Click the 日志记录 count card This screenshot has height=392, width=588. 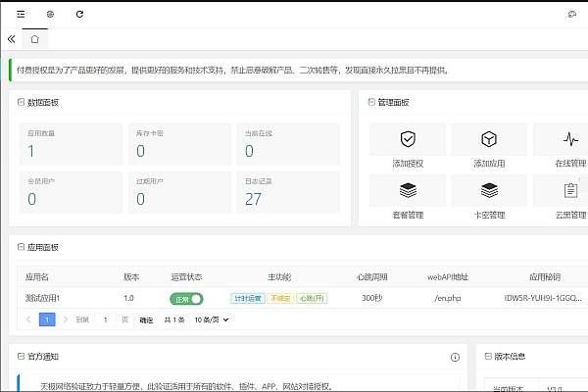pyautogui.click(x=288, y=191)
